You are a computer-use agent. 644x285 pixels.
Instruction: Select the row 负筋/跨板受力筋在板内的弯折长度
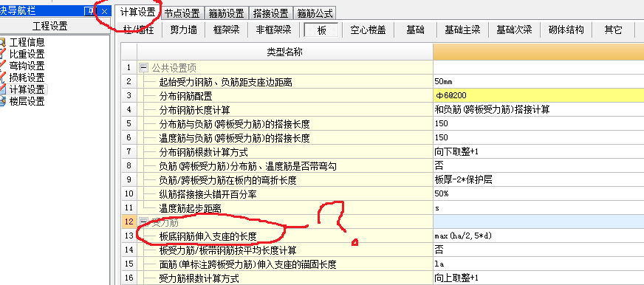(x=285, y=180)
